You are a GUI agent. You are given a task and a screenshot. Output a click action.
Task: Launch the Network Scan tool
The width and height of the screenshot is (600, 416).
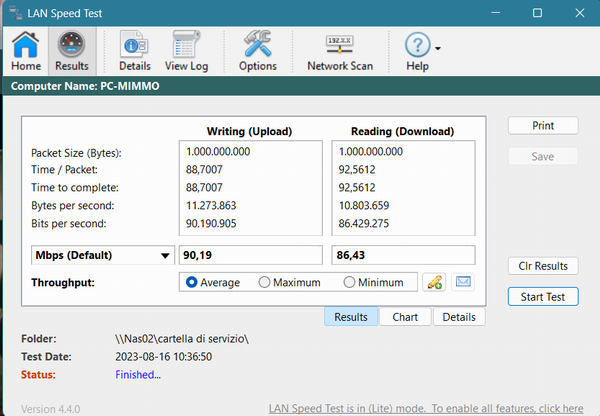pyautogui.click(x=340, y=51)
